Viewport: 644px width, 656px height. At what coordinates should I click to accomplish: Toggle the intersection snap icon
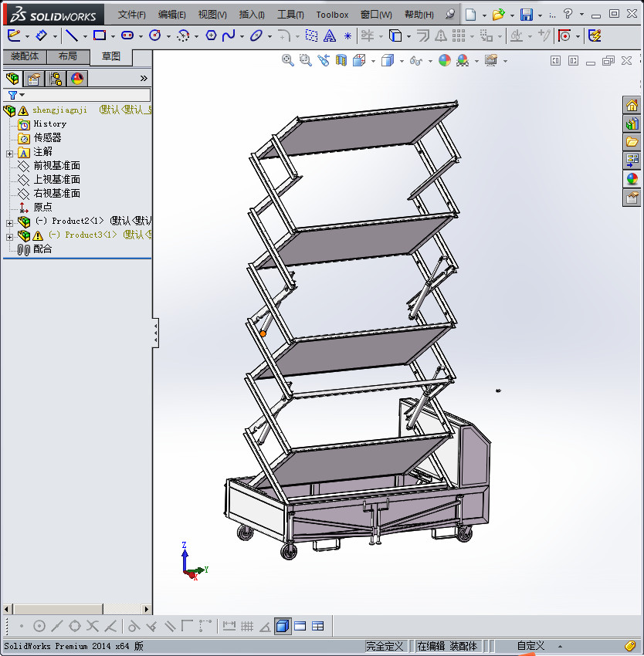coord(93,626)
